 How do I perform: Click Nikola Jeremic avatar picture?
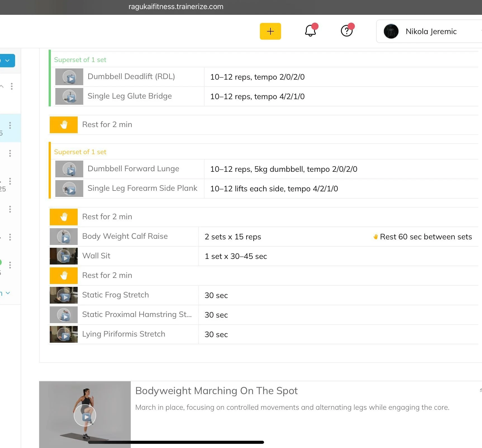pos(391,31)
